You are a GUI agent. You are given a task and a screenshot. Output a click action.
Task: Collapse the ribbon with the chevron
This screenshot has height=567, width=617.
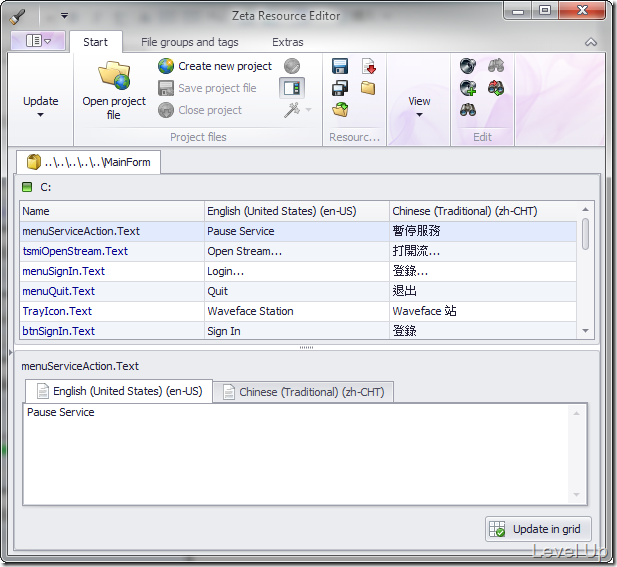tap(591, 42)
